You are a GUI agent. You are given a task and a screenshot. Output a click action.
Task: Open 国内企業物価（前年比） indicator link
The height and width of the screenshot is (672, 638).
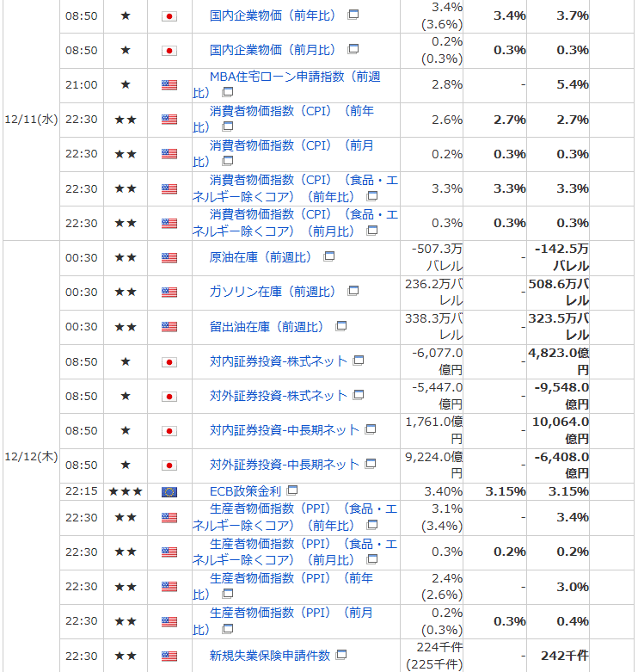(273, 15)
